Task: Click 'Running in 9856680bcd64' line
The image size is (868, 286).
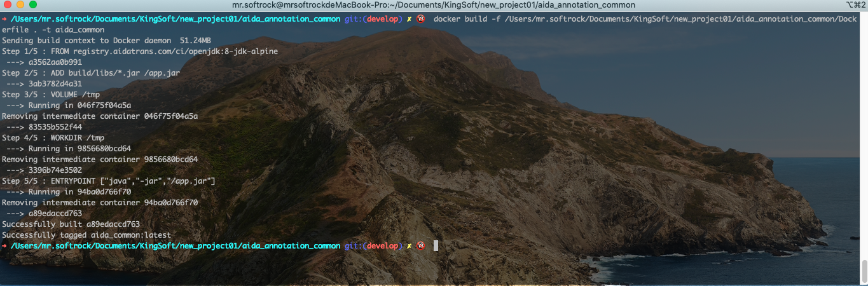Action: (x=69, y=148)
